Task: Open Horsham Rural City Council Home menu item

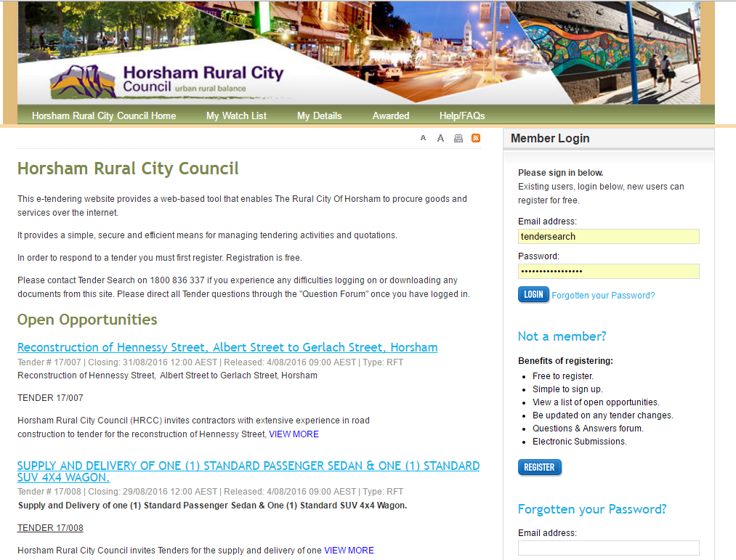Action: [104, 115]
